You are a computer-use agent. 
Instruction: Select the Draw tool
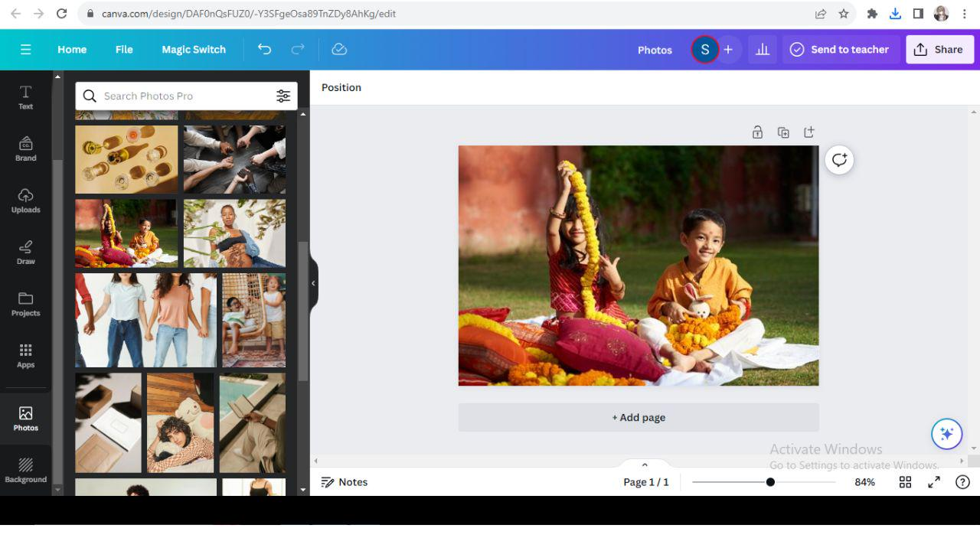(x=25, y=253)
